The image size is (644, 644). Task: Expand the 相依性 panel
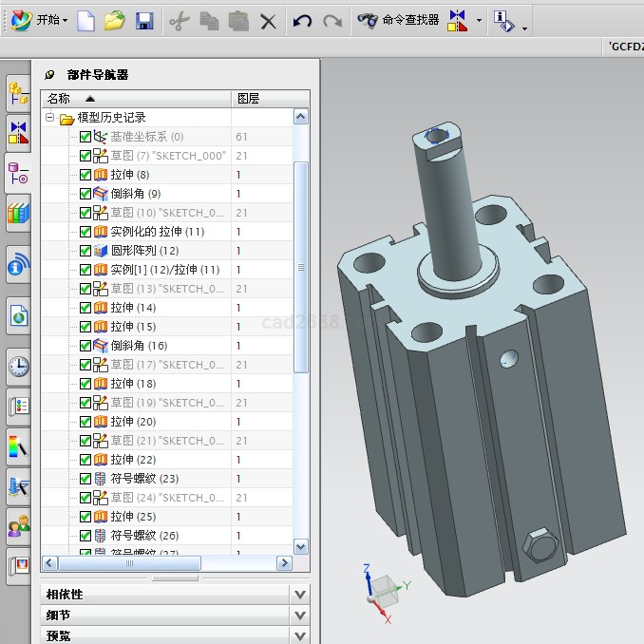tap(300, 595)
